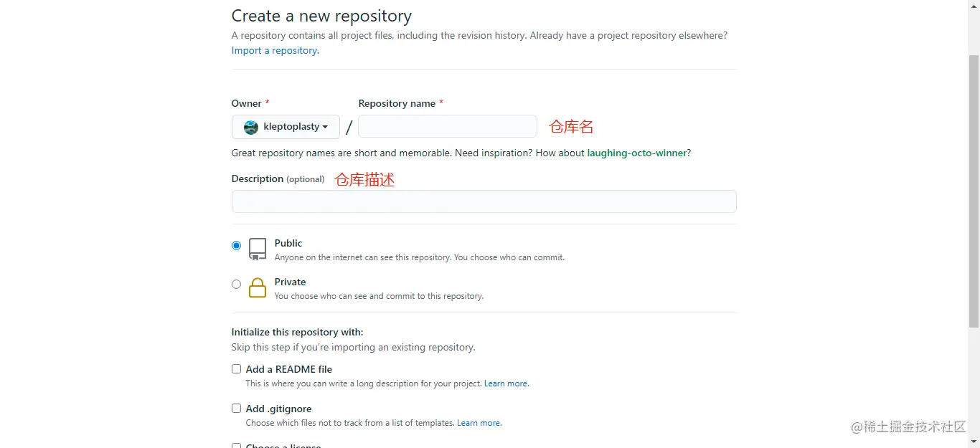Click the Private option label text
The height and width of the screenshot is (448, 980).
(x=290, y=282)
